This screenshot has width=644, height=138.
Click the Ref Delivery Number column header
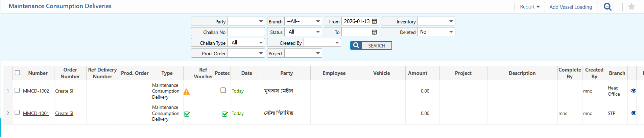102,73
